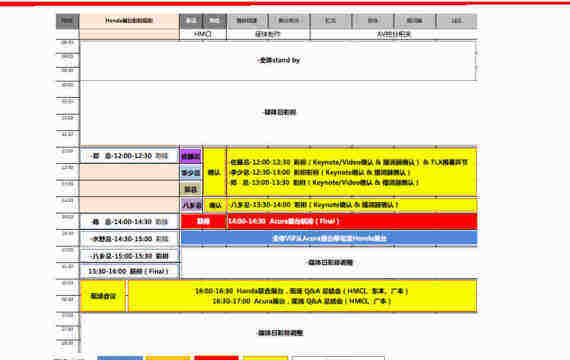The image size is (570, 360).
Task: Click the HMCI sub-header cell
Action: pyautogui.click(x=203, y=34)
